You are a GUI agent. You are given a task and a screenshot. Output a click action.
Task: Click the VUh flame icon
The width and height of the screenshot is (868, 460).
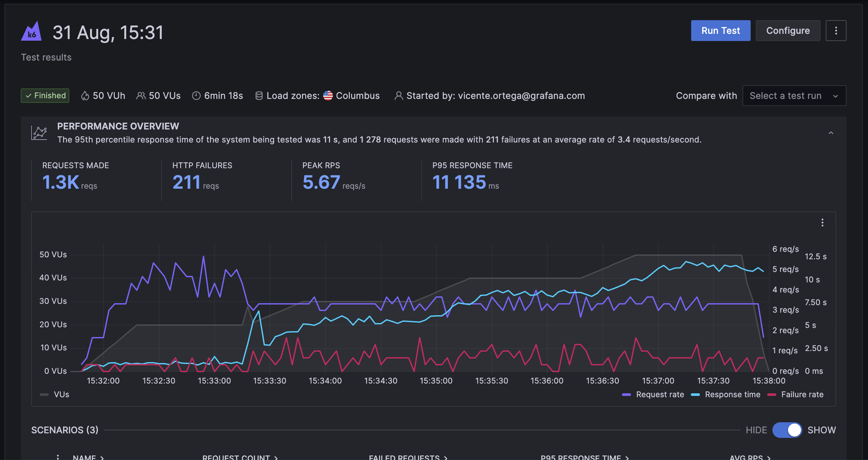(85, 96)
